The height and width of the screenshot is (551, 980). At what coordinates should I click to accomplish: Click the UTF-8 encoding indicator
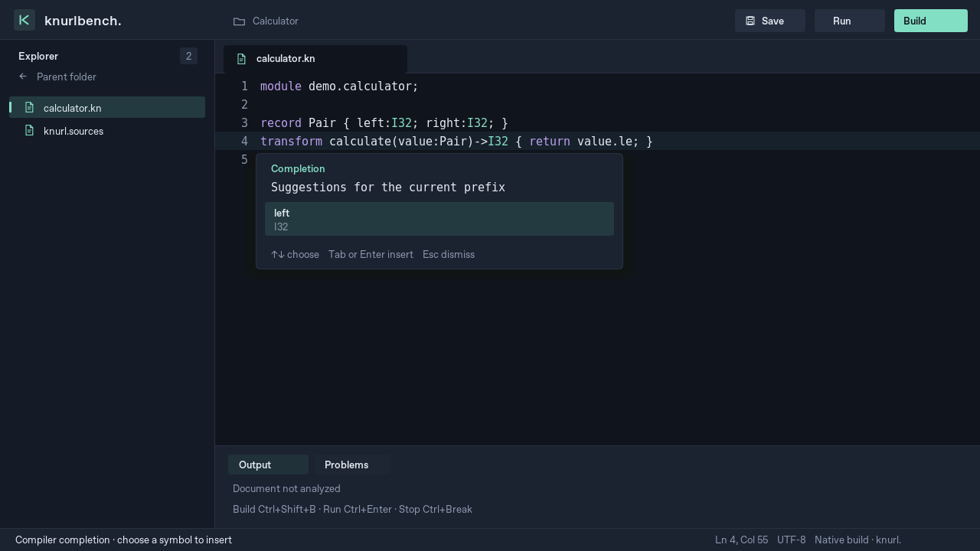tap(791, 540)
